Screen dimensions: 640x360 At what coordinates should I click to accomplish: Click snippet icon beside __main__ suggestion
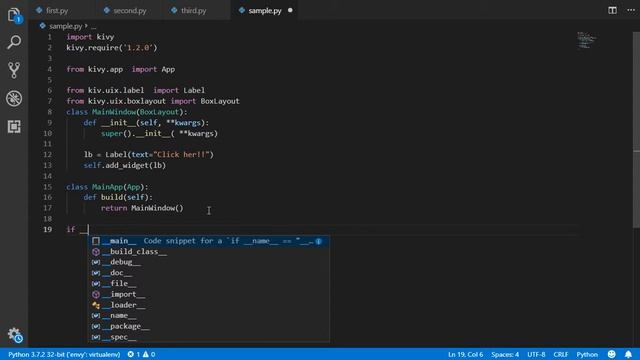96,241
